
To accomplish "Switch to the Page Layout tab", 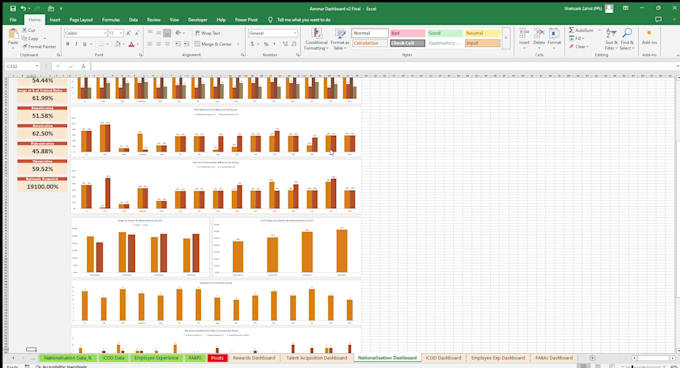I will (81, 20).
